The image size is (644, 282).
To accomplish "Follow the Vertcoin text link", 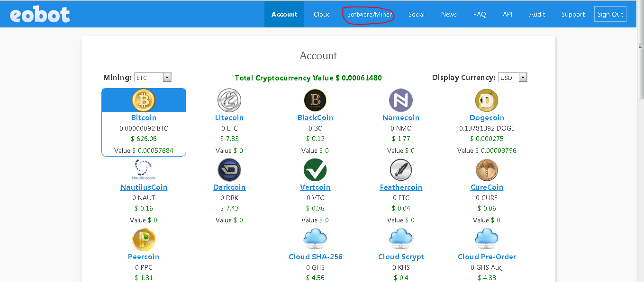I will (315, 187).
